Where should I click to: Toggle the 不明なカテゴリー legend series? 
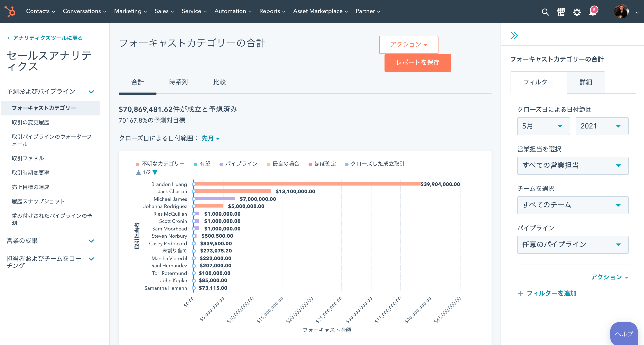tap(160, 164)
